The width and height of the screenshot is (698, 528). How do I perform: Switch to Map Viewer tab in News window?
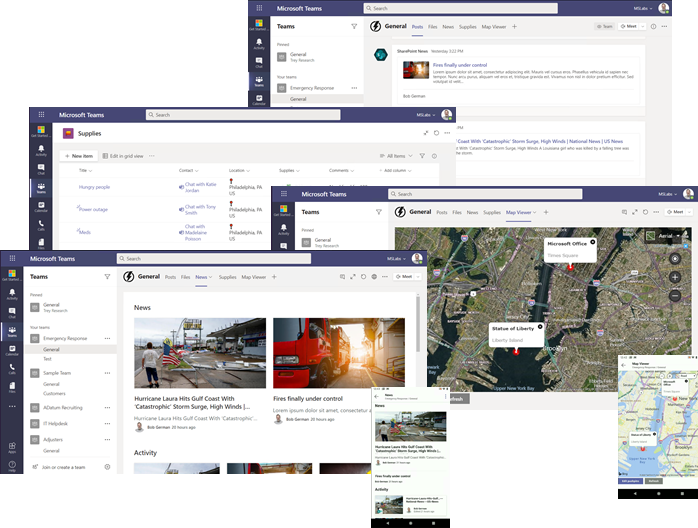[x=254, y=277]
